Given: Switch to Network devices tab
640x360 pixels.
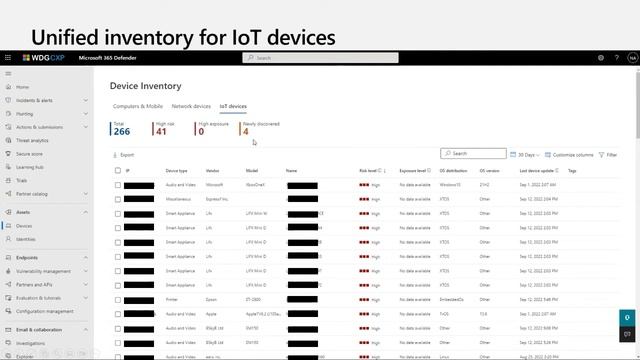Looking at the screenshot, I should click(x=191, y=106).
